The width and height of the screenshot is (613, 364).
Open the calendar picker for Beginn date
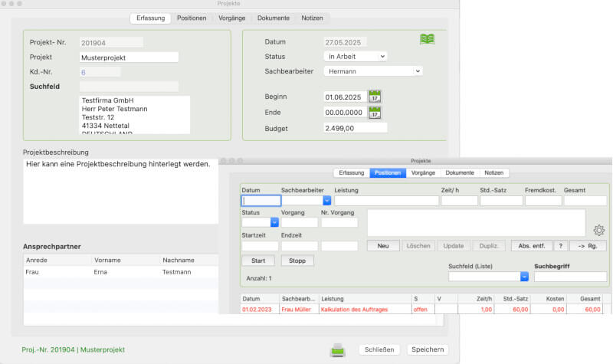click(x=375, y=97)
